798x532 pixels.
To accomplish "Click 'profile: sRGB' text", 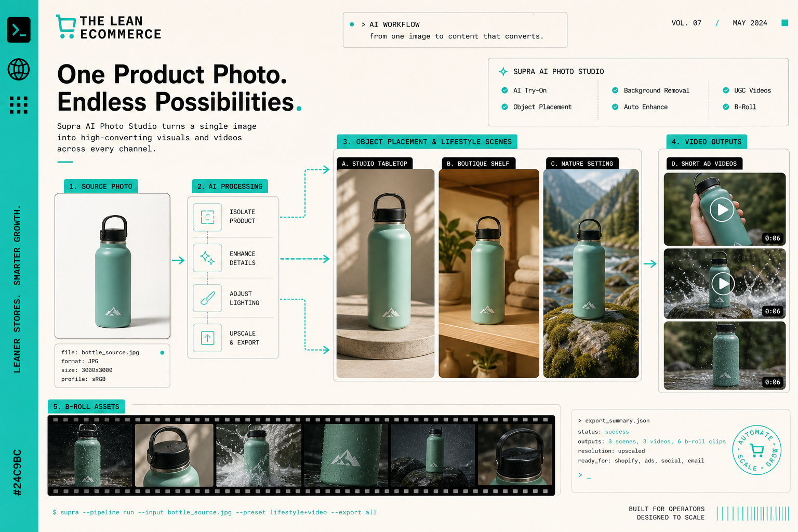I will (83, 379).
